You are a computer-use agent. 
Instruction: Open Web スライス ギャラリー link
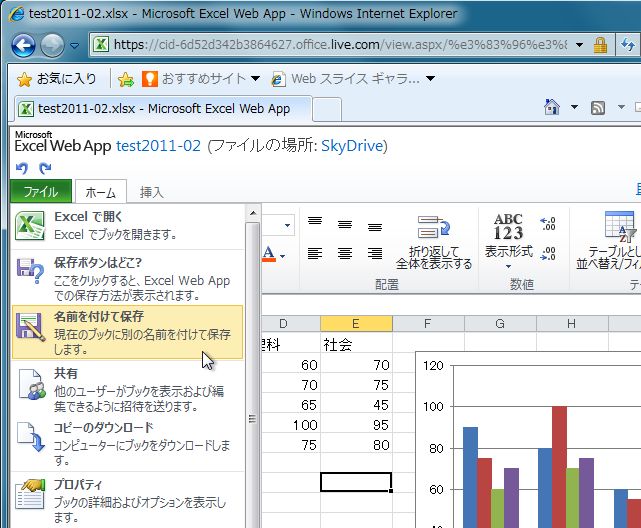(345, 78)
